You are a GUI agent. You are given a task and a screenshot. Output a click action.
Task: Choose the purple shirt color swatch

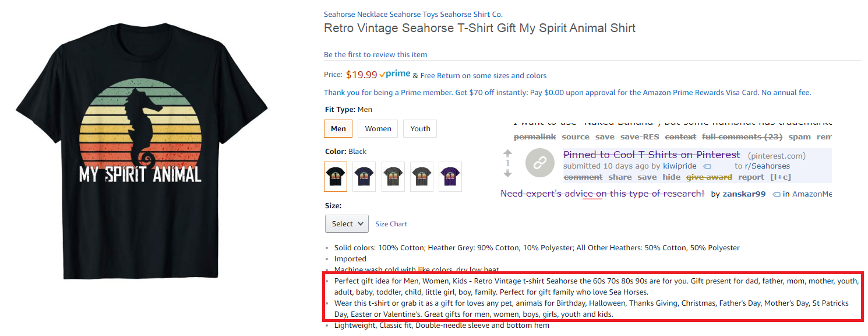tap(450, 177)
